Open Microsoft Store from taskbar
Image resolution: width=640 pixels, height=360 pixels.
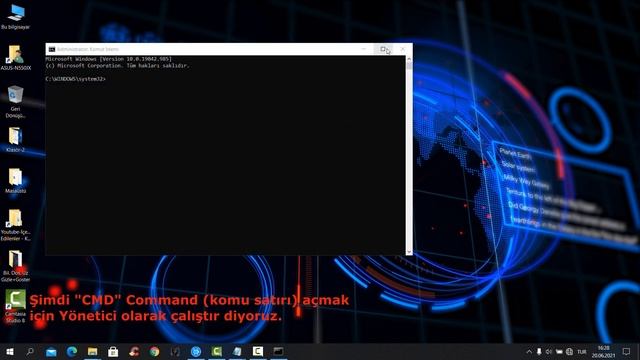pos(113,351)
